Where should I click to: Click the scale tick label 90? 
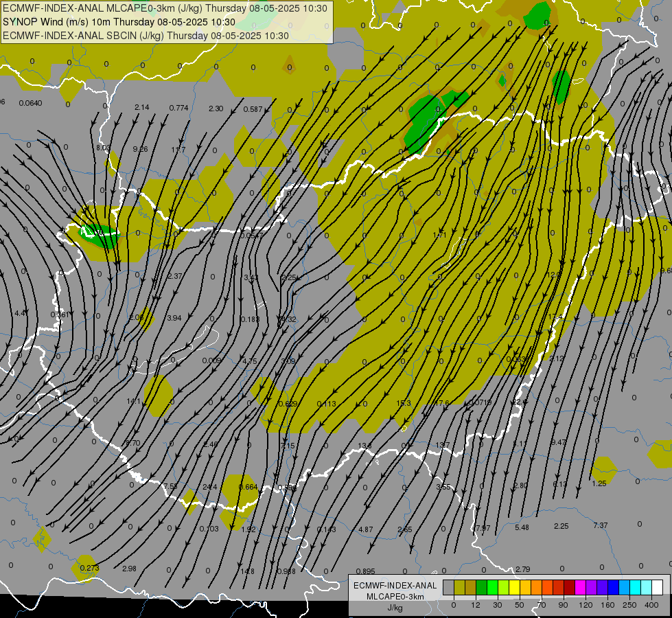[563, 605]
